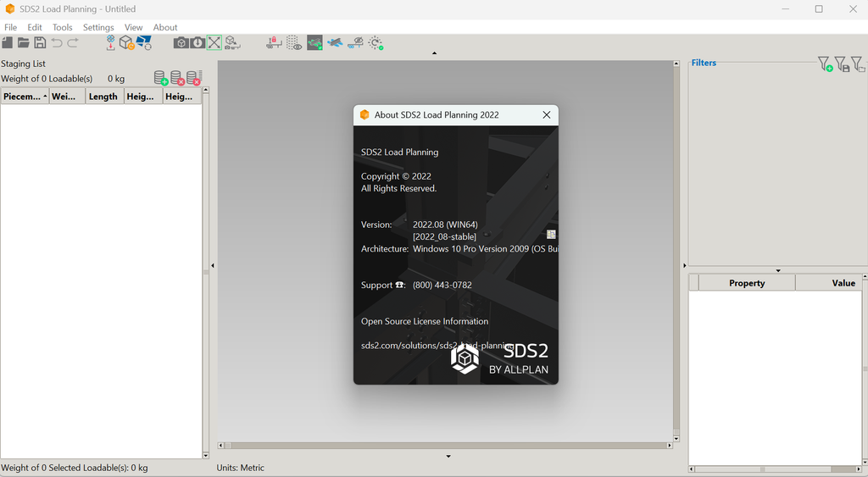Click staging list scrollbar up arrow
Screen dimensions: 868x477
205,90
